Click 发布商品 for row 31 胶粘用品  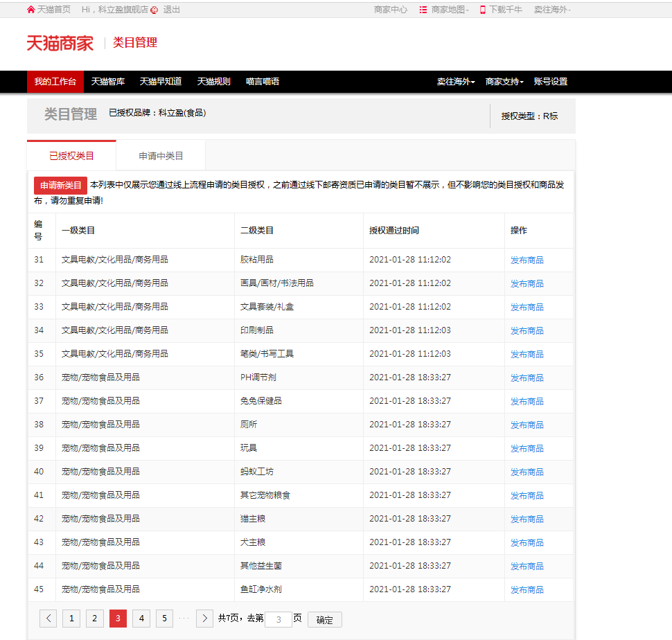[527, 260]
